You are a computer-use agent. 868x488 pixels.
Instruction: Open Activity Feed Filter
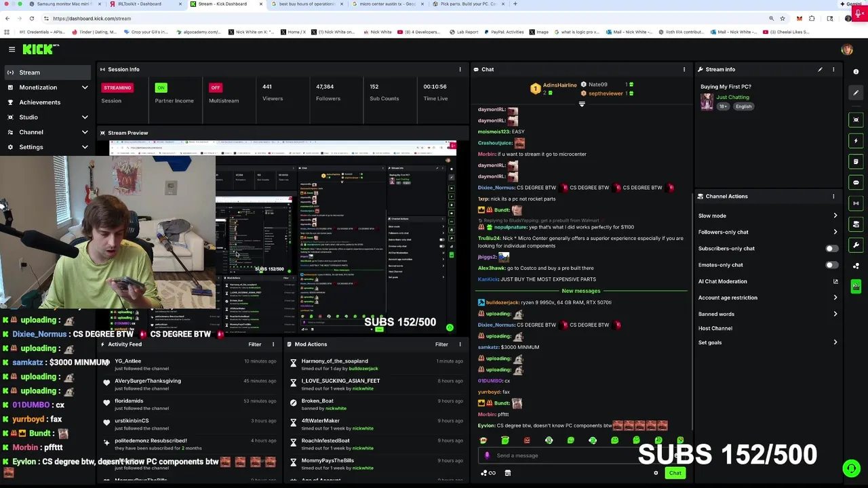coord(255,344)
